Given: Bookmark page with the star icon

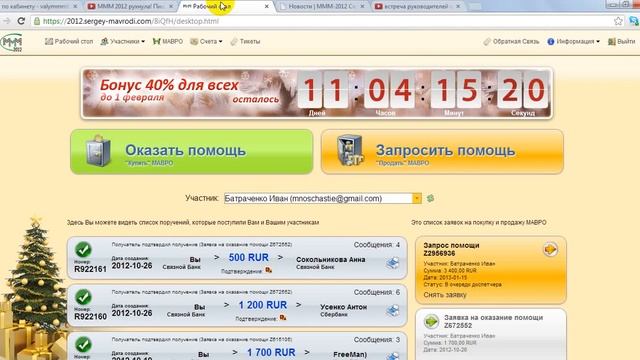Looking at the screenshot, I should tap(618, 21).
